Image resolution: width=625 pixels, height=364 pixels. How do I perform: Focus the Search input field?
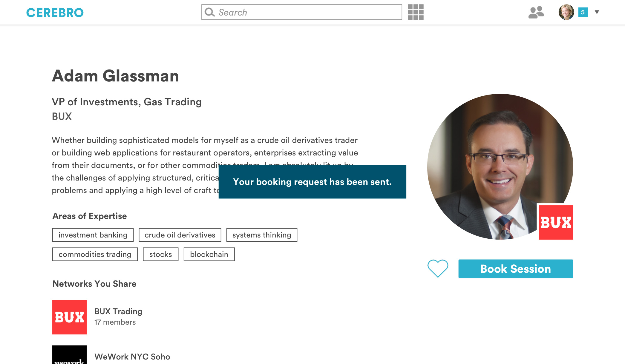(x=308, y=12)
